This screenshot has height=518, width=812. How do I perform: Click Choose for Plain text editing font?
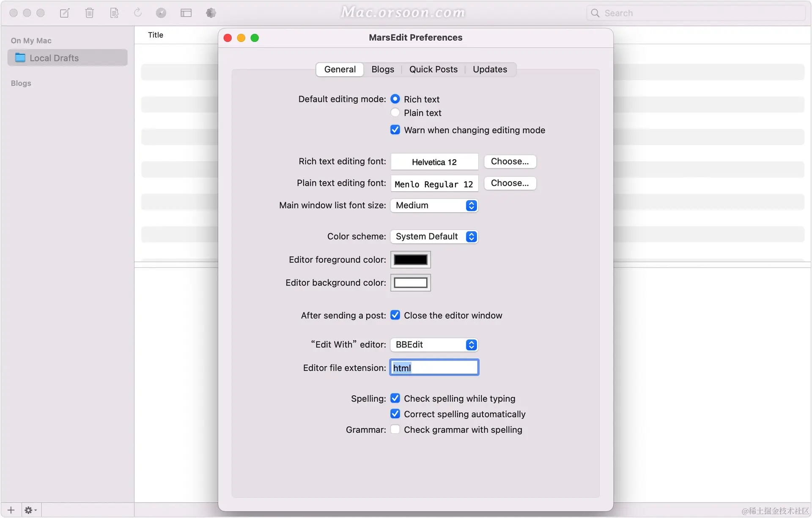tap(510, 183)
